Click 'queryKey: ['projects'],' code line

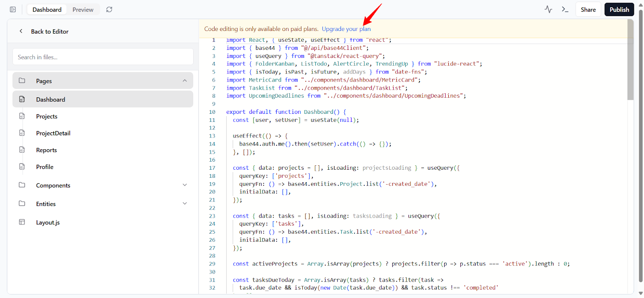click(276, 176)
